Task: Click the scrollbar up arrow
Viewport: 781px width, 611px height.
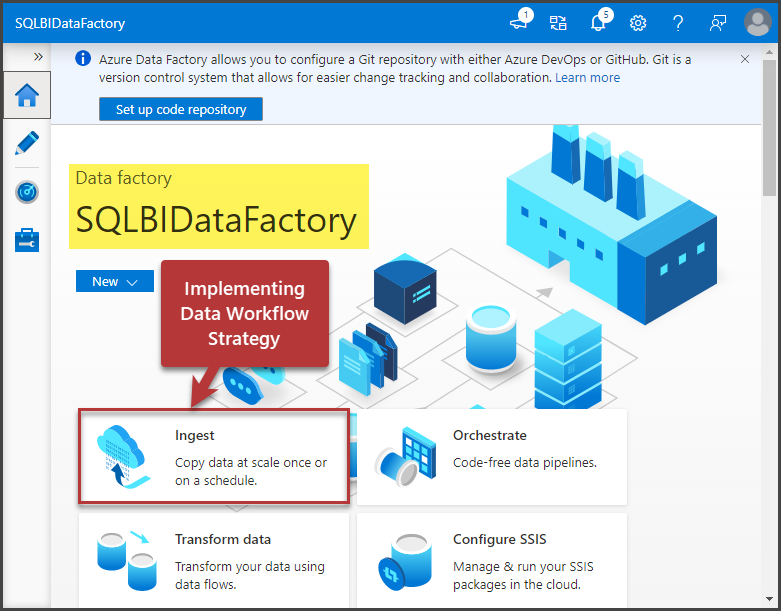Action: point(769,52)
